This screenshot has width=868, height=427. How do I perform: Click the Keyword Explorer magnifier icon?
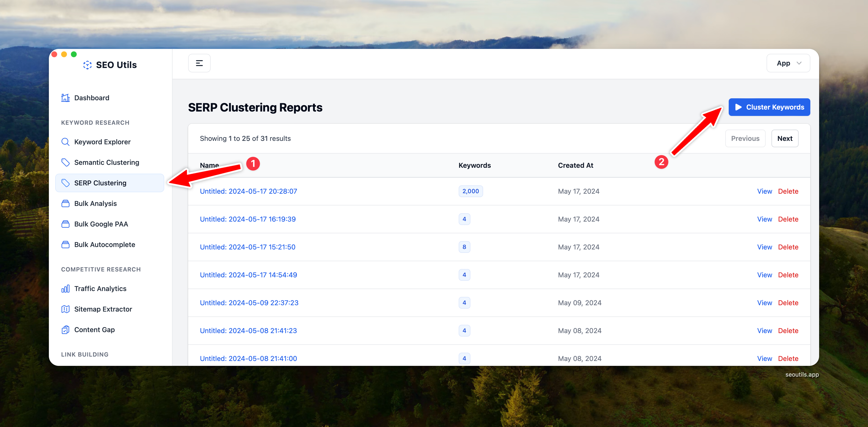pos(65,142)
